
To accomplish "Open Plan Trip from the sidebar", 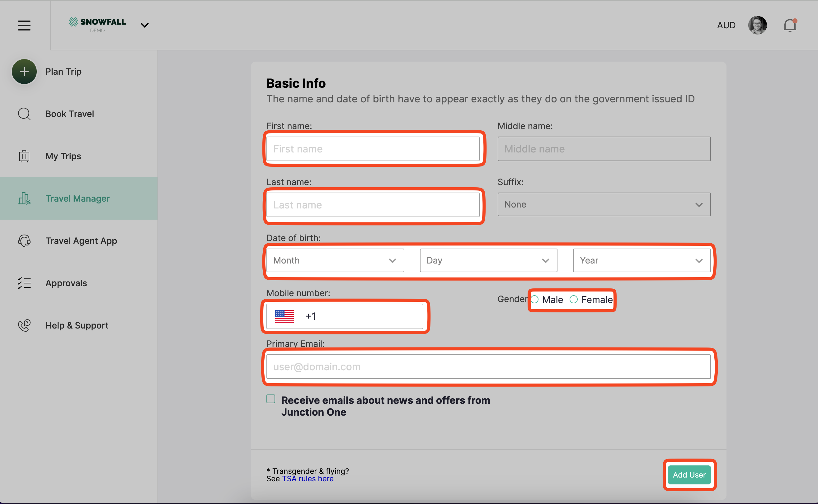I will [x=63, y=71].
